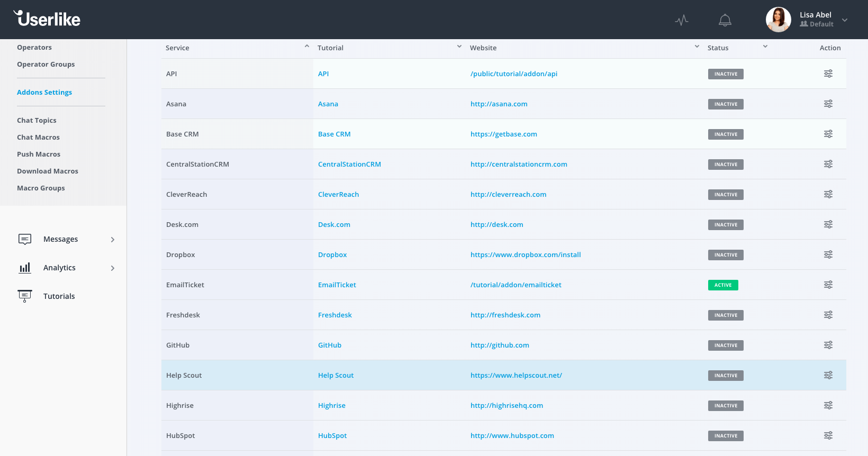Screen dimensions: 868x456
Task: Open settings icon for Desk.com addon
Action: coord(828,224)
